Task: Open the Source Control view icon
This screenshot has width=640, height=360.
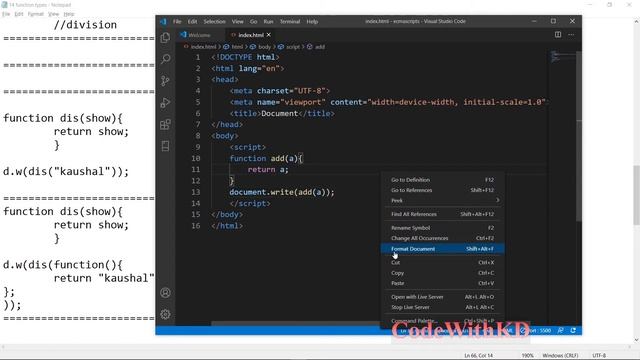Action: point(165,81)
